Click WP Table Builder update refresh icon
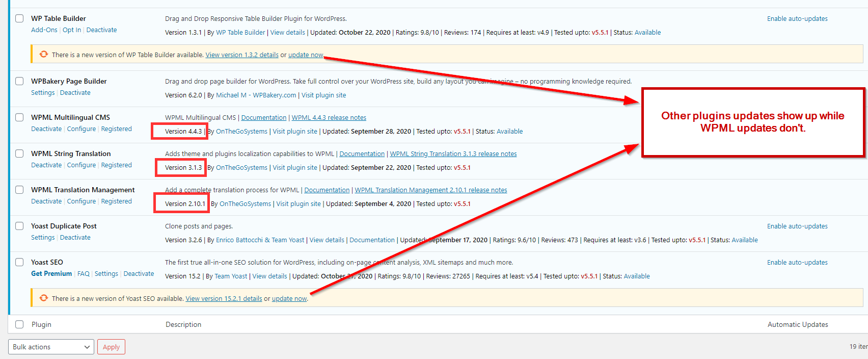Viewport: 868px width, 359px height. click(44, 54)
